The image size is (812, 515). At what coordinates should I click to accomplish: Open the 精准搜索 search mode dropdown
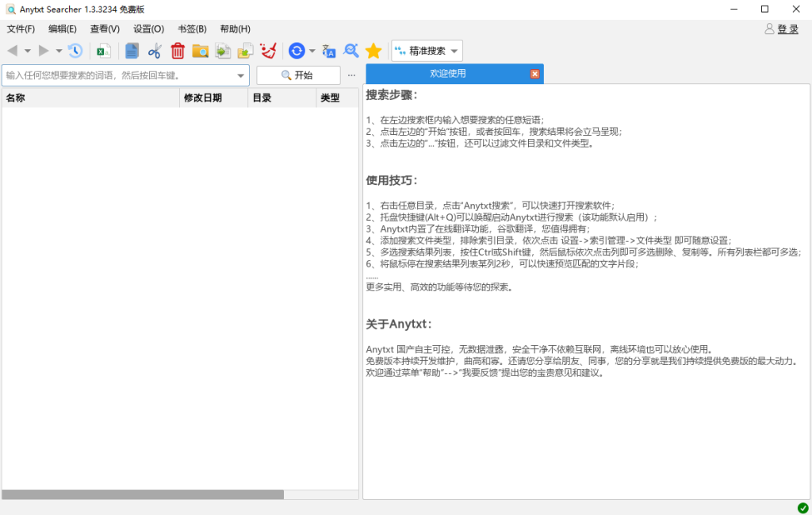(427, 51)
